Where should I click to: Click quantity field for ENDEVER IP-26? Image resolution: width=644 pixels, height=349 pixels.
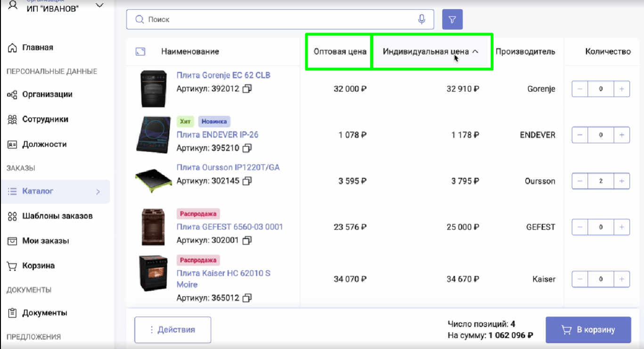601,135
